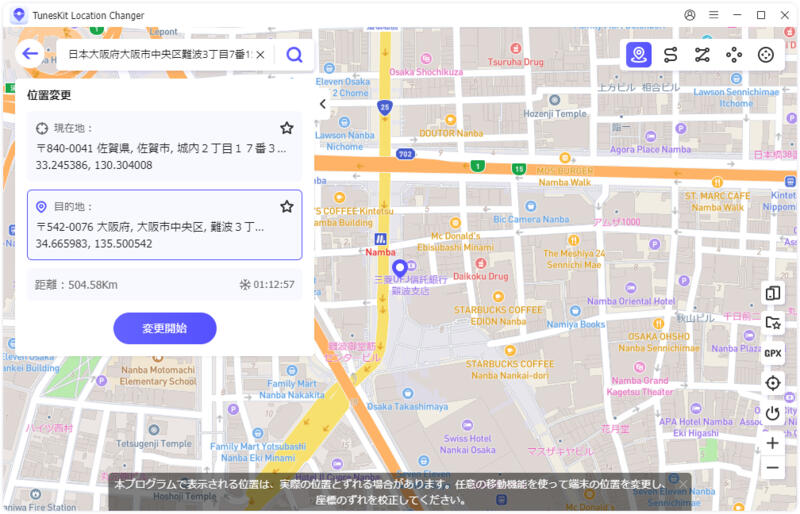The height and width of the screenshot is (514, 800).
Task: Click the Bic Camera Nanba map label
Action: point(531,219)
